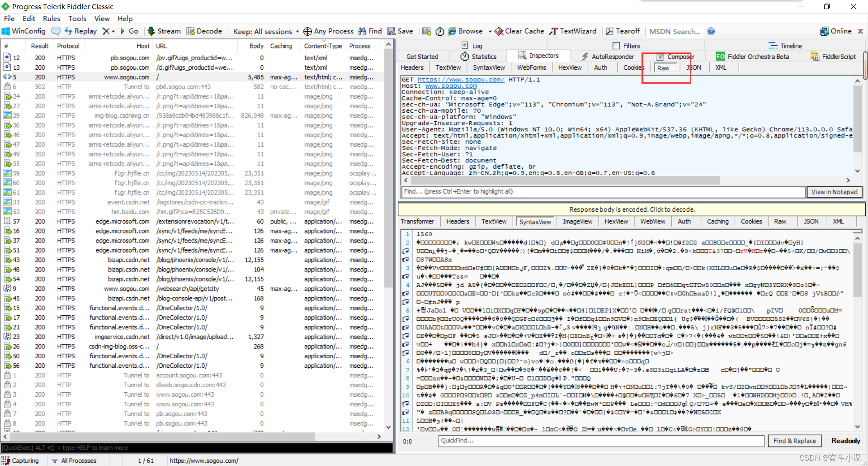Open the Keep: All sessions dropdown
This screenshot has height=466, width=868.
[x=266, y=31]
